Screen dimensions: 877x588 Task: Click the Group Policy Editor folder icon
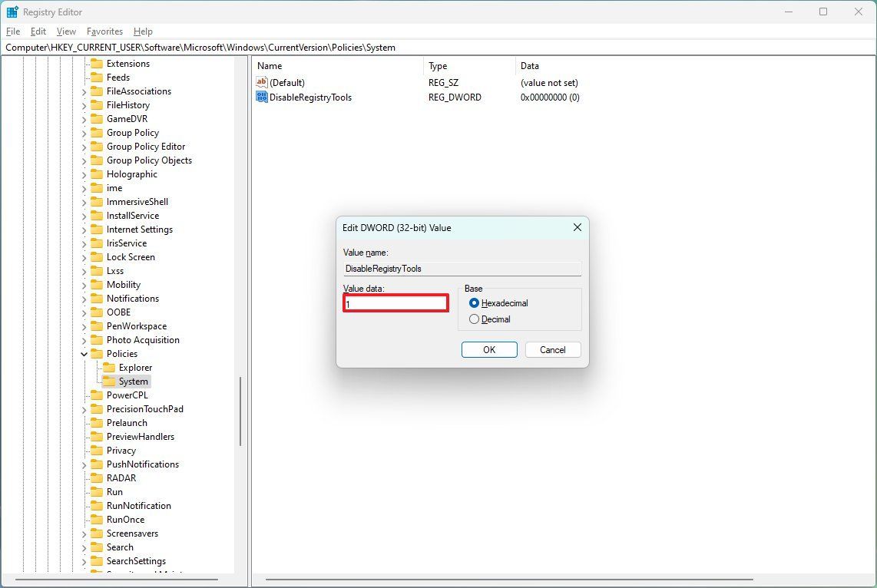pos(95,146)
